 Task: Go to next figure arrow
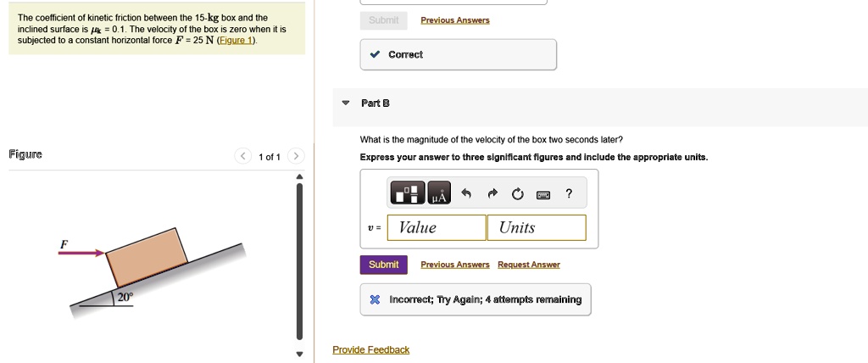pos(296,156)
